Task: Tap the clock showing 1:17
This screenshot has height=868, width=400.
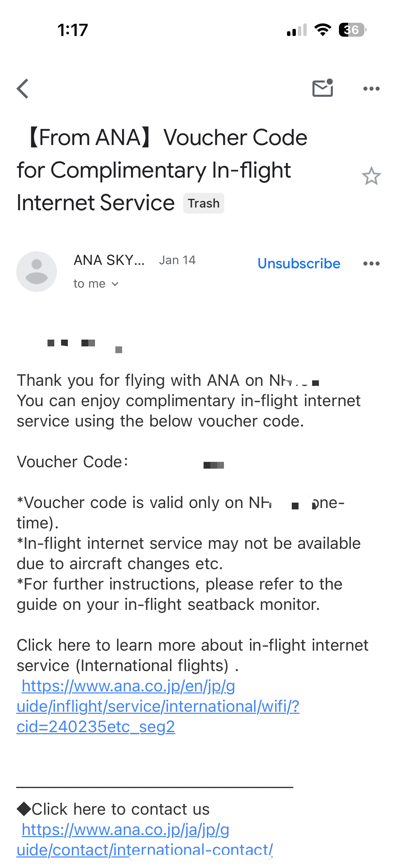Action: [x=73, y=30]
